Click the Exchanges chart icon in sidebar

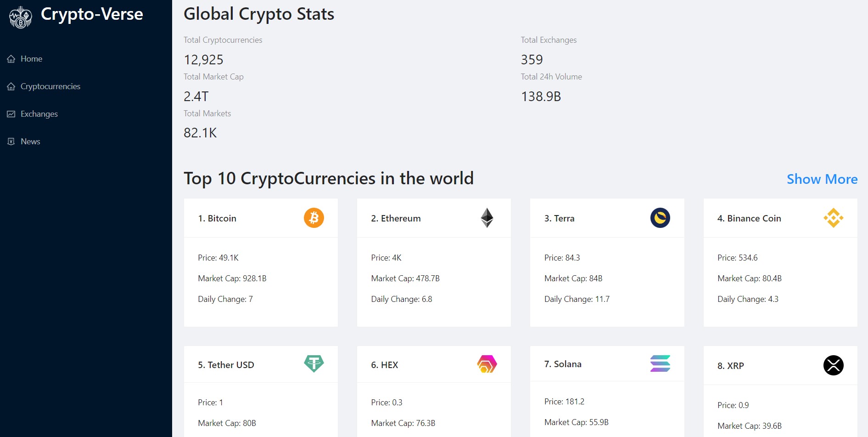[11, 114]
